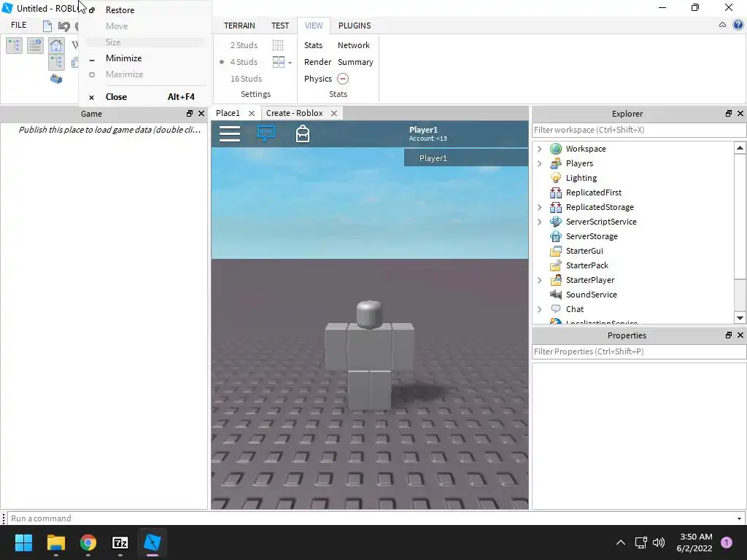Toggle the Properties list icon in ribbon
The image size is (747, 560).
(35, 46)
